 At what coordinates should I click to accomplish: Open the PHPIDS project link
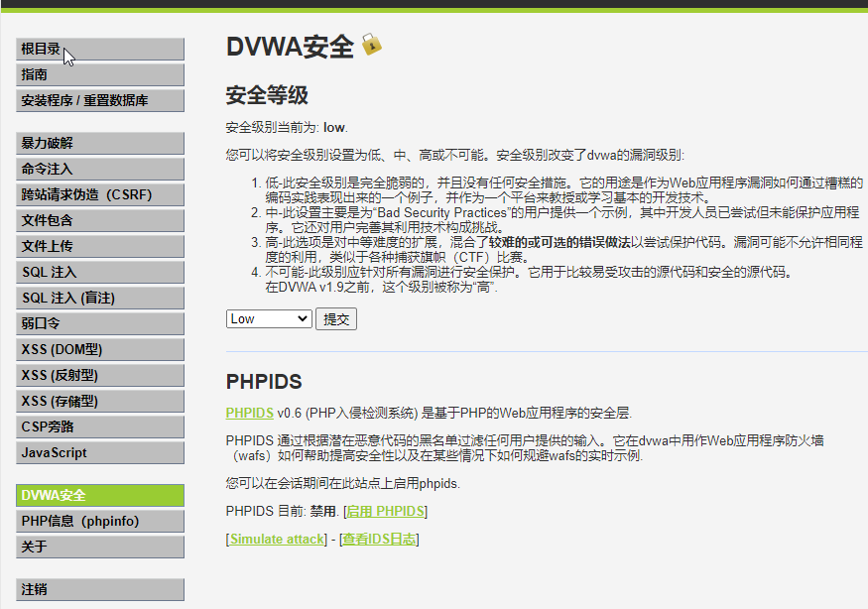(248, 412)
